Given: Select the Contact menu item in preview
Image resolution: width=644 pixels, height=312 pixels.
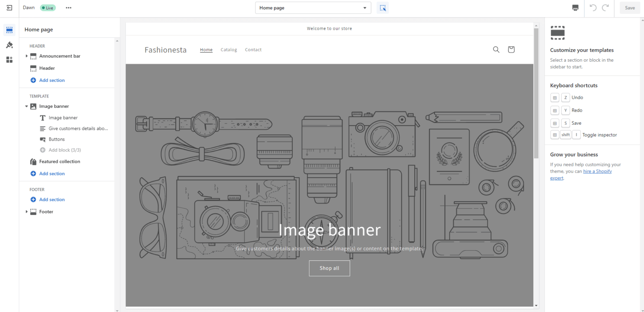Looking at the screenshot, I should [253, 50].
